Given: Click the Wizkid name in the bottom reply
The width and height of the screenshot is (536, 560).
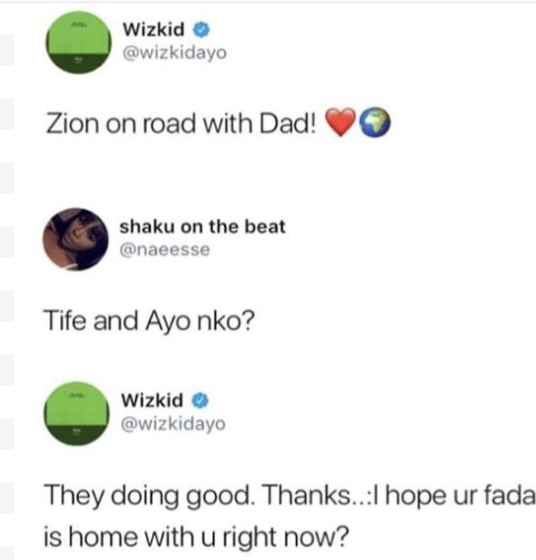Looking at the screenshot, I should pos(152,400).
